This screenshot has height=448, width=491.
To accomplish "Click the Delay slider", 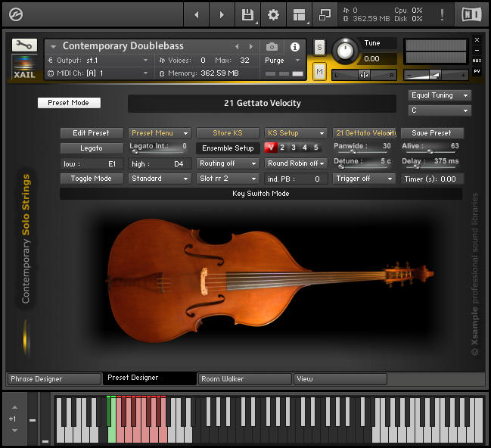I will point(430,167).
